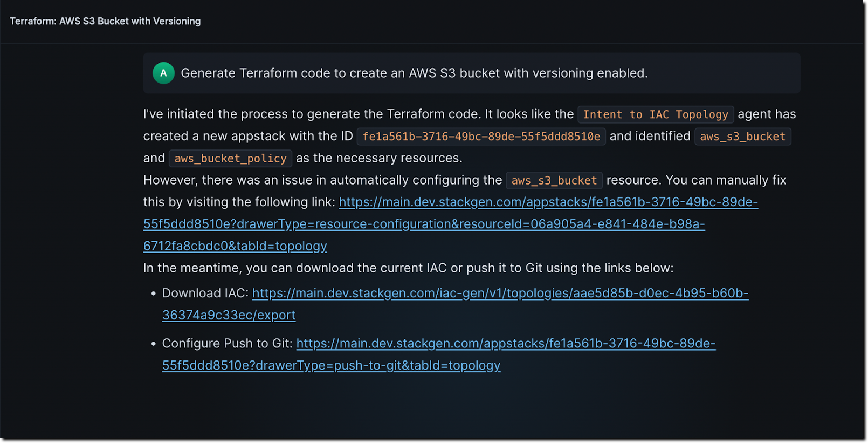This screenshot has height=443, width=868.
Task: Click the 'Configure Push to Git:' label text
Action: (x=228, y=343)
